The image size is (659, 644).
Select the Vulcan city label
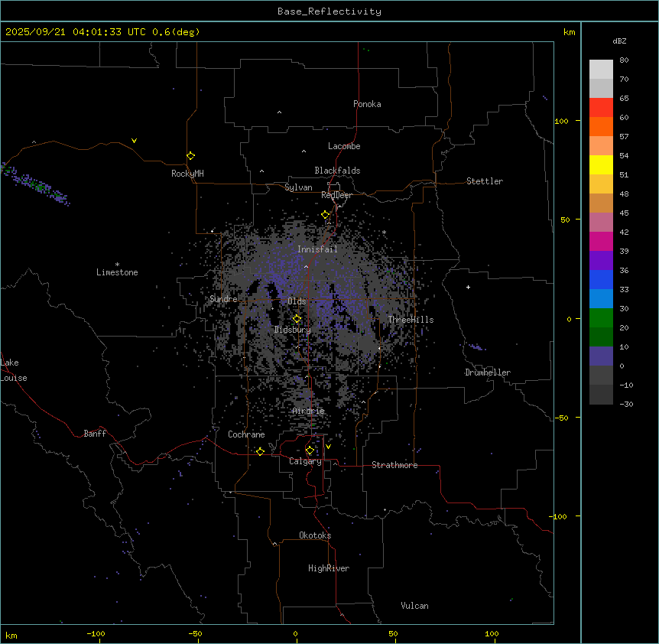pos(414,606)
